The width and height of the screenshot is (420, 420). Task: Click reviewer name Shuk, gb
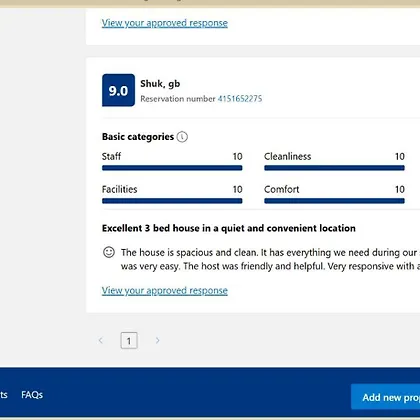tap(160, 84)
